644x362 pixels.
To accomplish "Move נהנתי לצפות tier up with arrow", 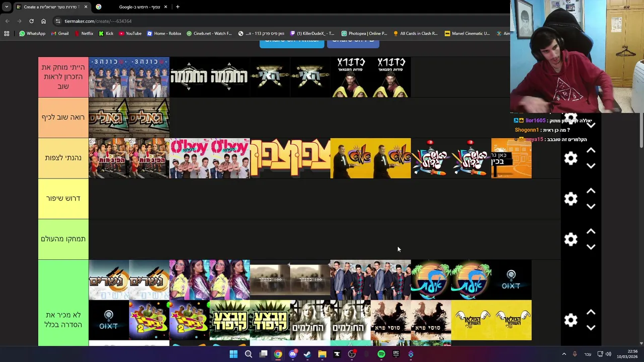I will [x=591, y=151].
